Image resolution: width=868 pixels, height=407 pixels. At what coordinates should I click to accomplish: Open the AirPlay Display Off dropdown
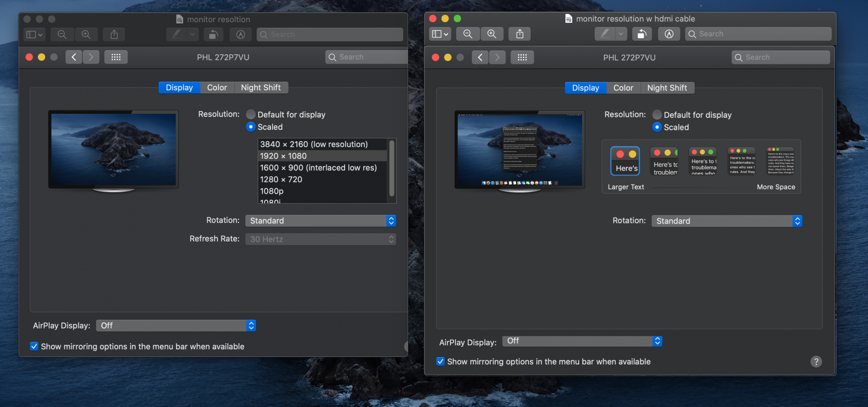175,325
